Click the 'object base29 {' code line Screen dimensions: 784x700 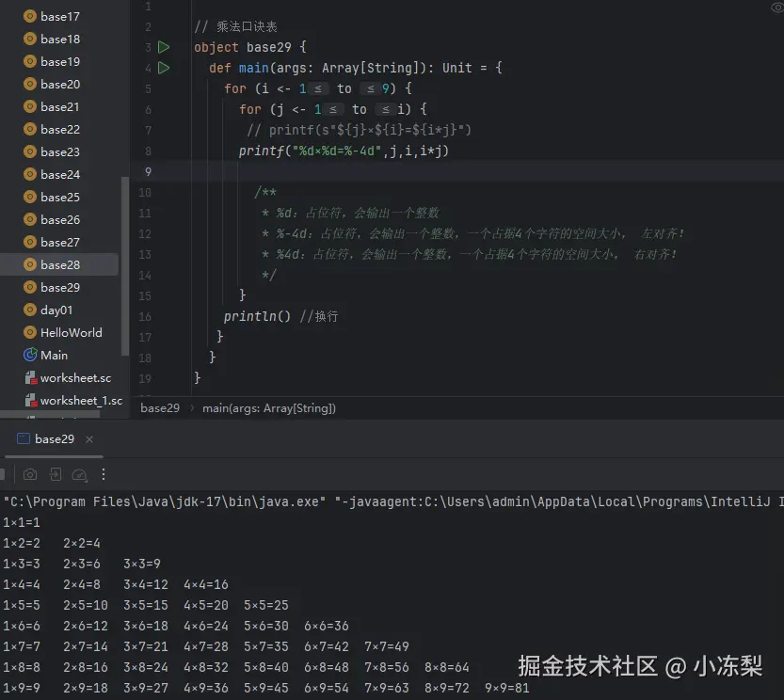[250, 47]
